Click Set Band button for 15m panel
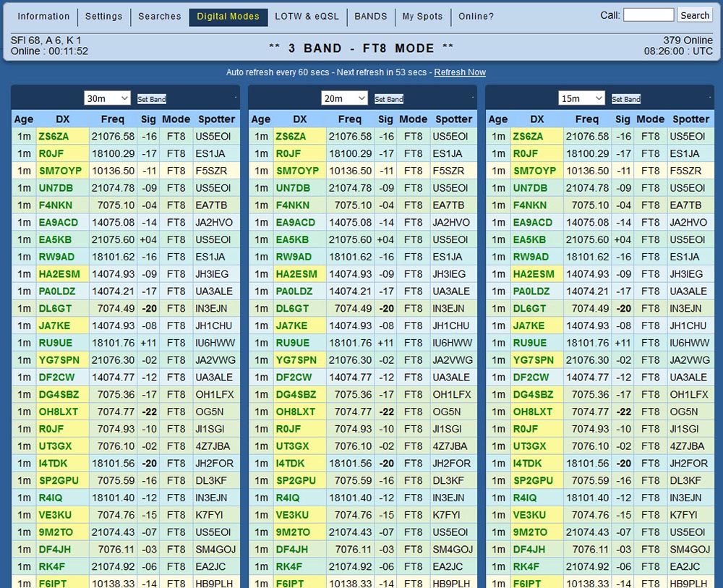 coord(625,98)
